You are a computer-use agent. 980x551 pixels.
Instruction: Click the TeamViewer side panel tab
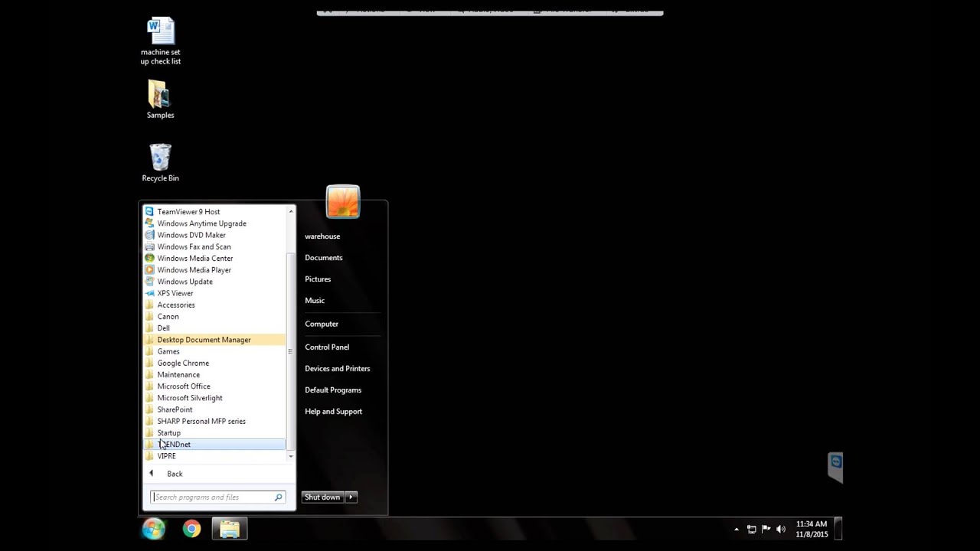click(x=835, y=467)
